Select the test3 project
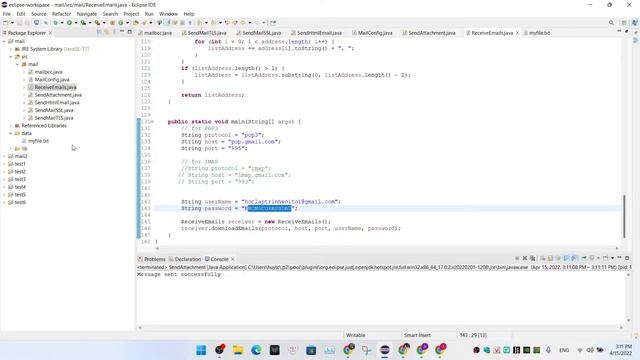This screenshot has width=640, height=360. click(x=20, y=179)
